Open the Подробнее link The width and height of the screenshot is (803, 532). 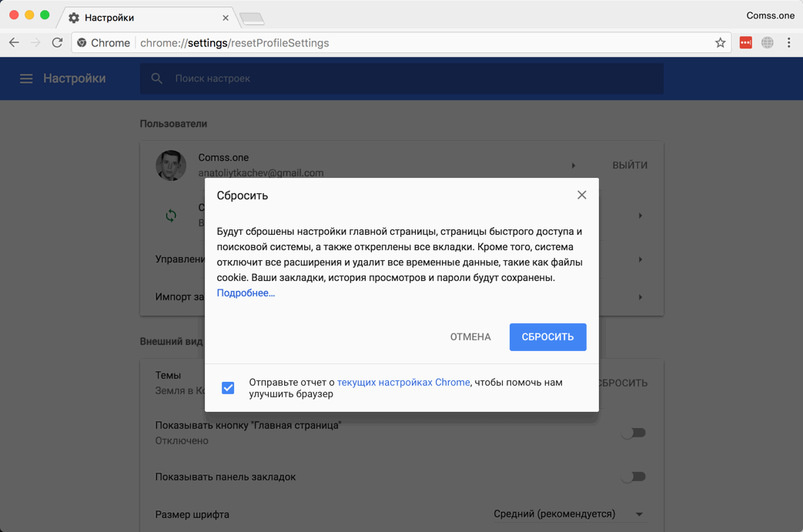246,293
